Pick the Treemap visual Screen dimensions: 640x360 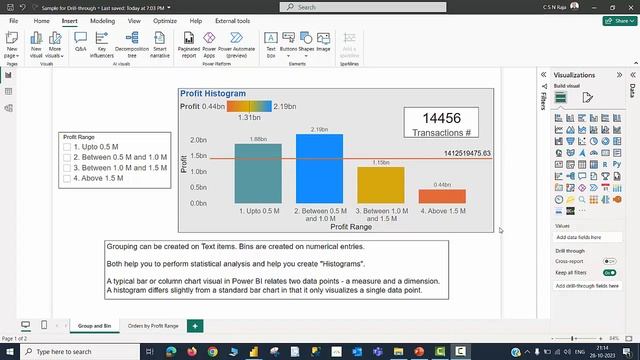click(x=617, y=141)
